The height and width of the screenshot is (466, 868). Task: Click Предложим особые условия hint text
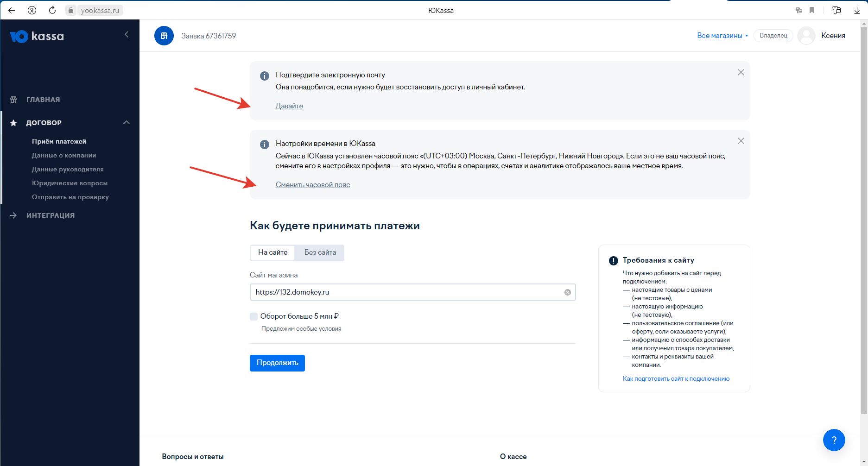301,329
